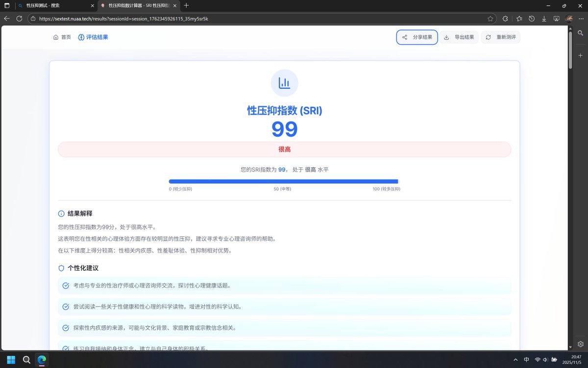Open sidebar settings gear icon
Screen dimensions: 588x368
(x=581, y=344)
